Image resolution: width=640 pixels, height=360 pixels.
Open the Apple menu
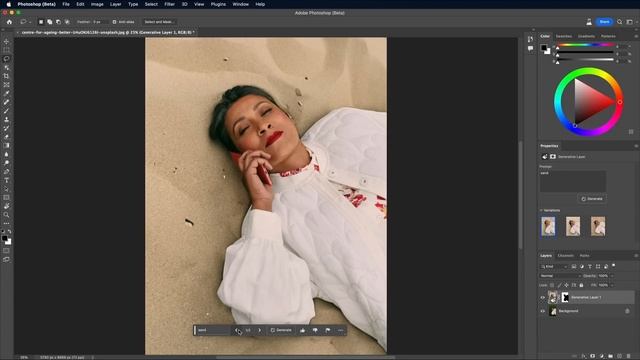pyautogui.click(x=8, y=4)
